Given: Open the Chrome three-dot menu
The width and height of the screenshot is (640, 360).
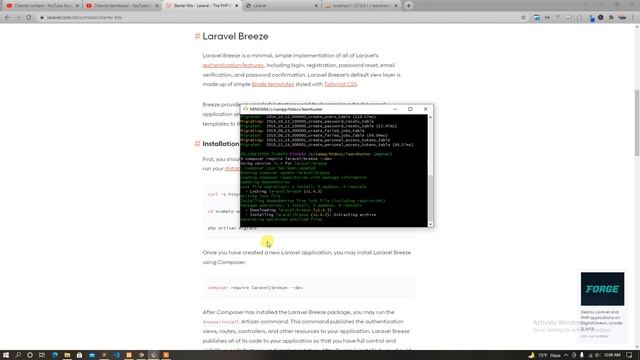Looking at the screenshot, I should [x=633, y=18].
